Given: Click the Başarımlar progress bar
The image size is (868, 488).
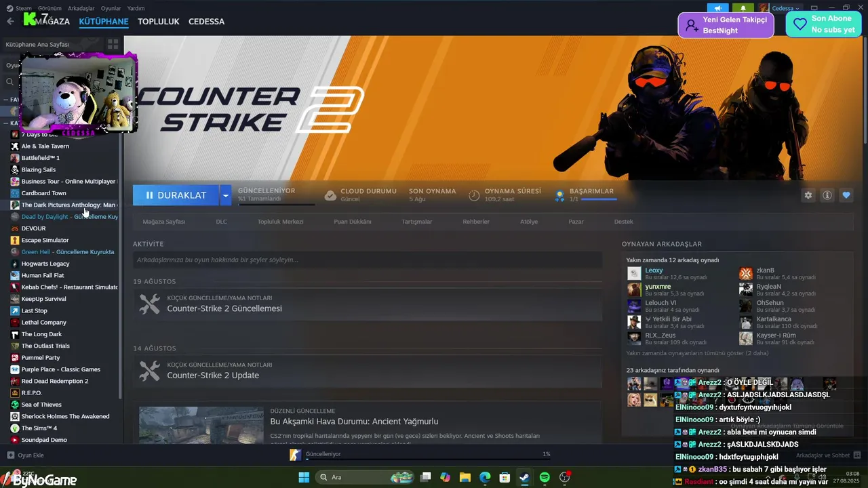Looking at the screenshot, I should pyautogui.click(x=599, y=200).
